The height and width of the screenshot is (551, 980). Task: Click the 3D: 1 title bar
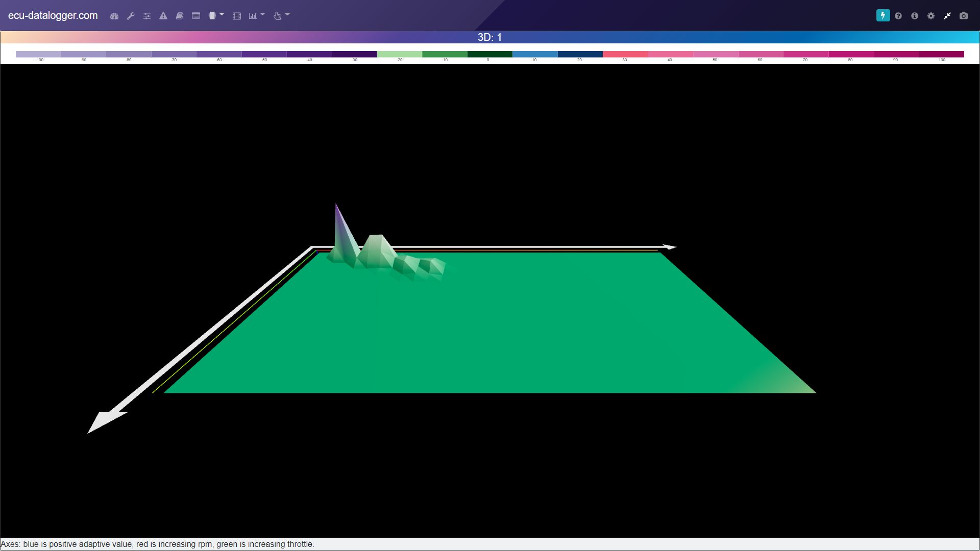489,37
